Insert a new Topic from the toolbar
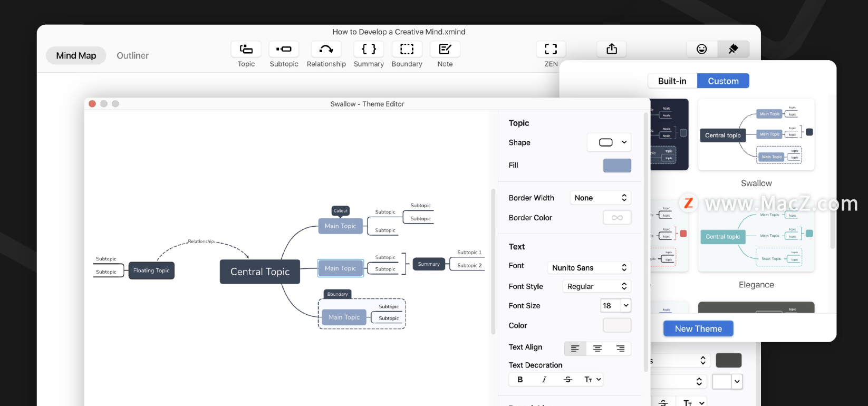Viewport: 868px width, 406px height. [x=246, y=49]
